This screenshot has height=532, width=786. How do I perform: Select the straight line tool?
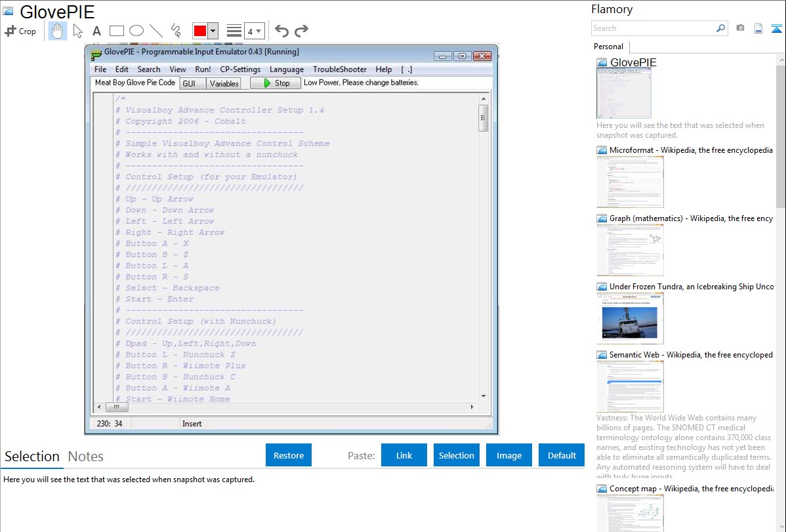coord(155,31)
